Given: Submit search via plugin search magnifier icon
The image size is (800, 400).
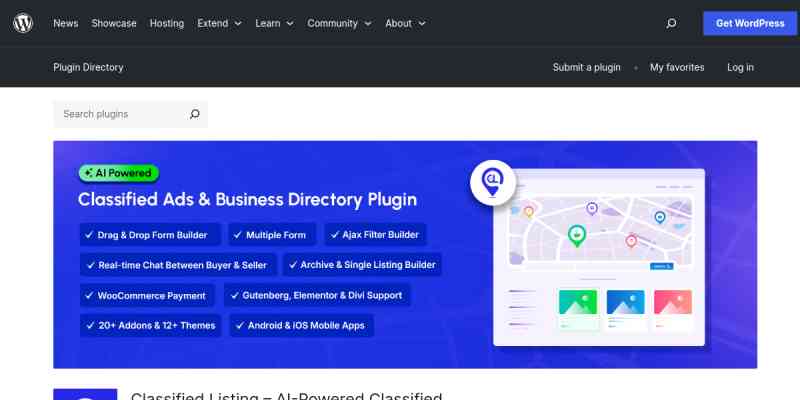Looking at the screenshot, I should [x=194, y=114].
